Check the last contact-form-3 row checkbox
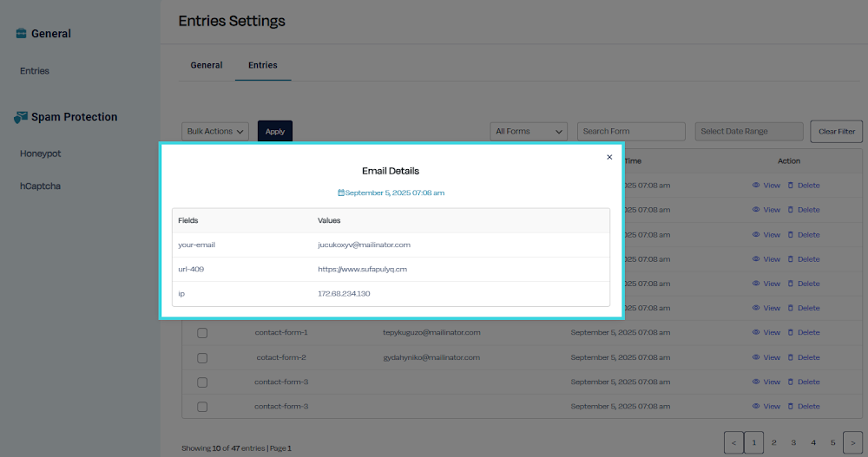868x457 pixels. [x=202, y=407]
